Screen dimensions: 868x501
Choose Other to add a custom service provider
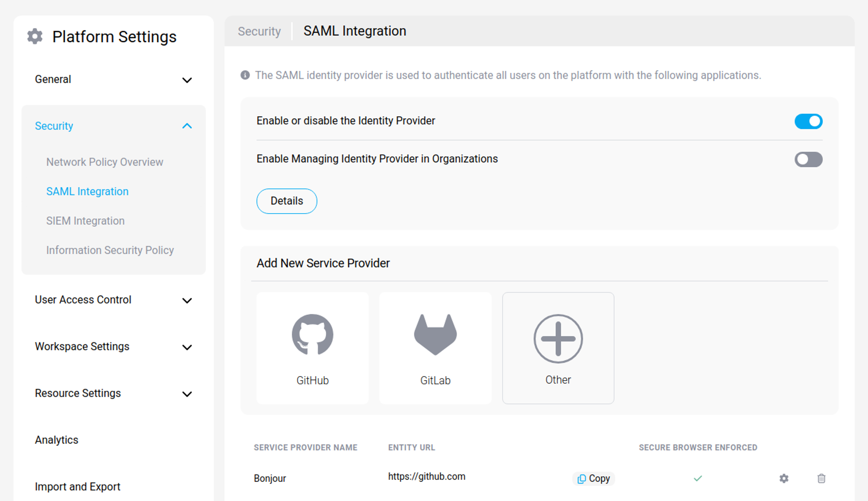coord(557,348)
